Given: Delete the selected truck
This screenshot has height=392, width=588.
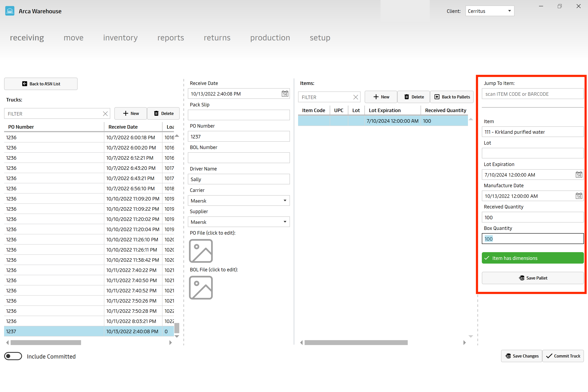Looking at the screenshot, I should [164, 114].
